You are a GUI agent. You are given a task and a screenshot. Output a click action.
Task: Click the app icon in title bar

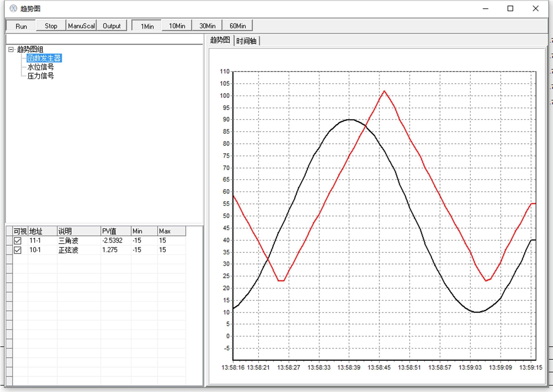[x=13, y=9]
